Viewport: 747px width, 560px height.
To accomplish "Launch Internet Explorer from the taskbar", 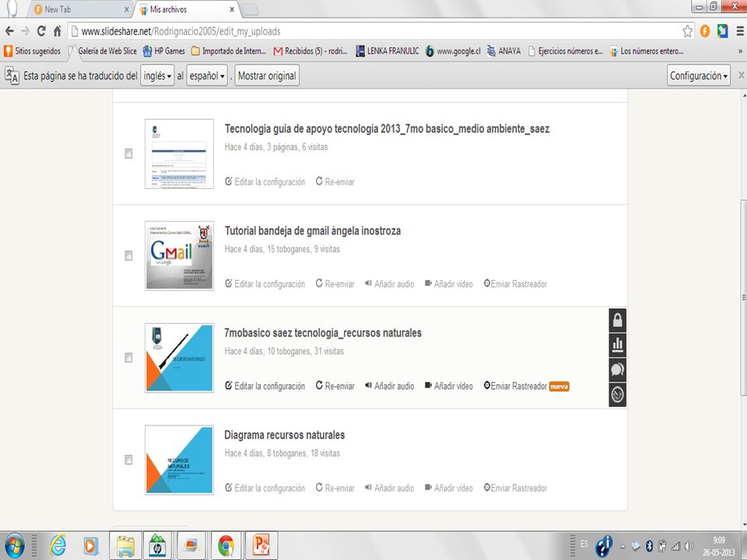I will point(58,546).
